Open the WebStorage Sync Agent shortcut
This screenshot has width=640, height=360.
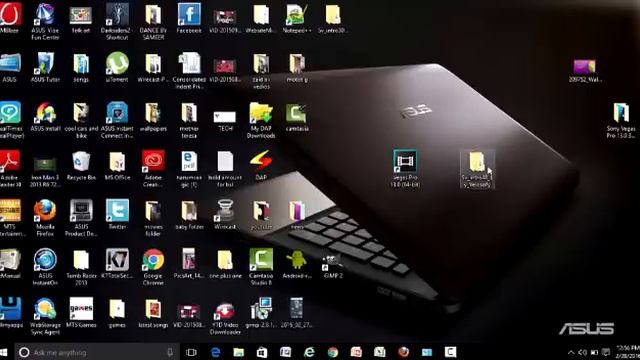pyautogui.click(x=45, y=316)
